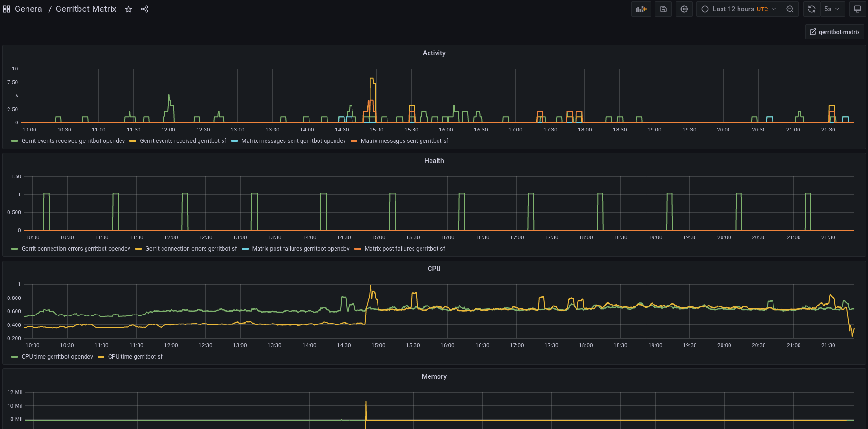Toggle the CPU time gerritbot-sf series
This screenshot has width=868, height=429.
click(x=135, y=357)
